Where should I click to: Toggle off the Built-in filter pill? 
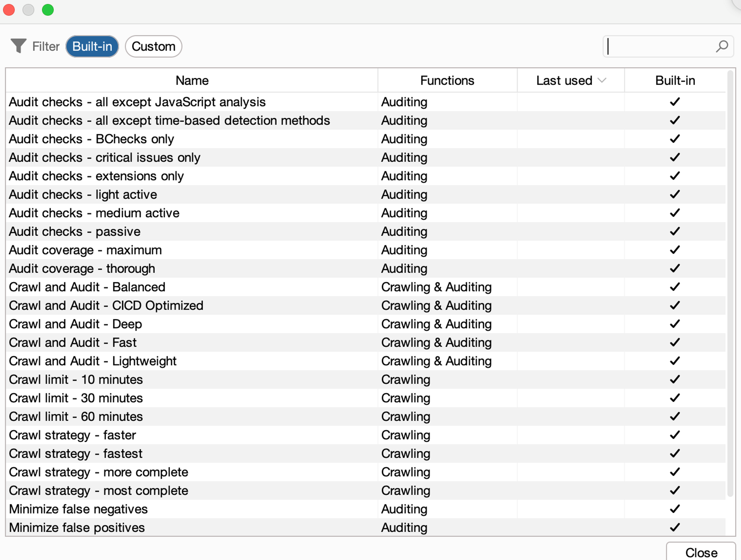92,46
